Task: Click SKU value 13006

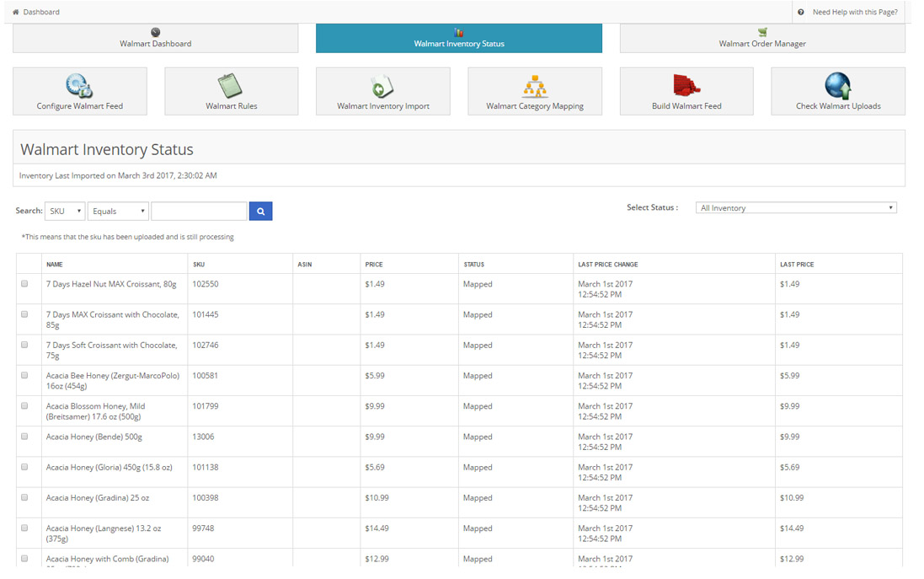Action: (x=203, y=437)
